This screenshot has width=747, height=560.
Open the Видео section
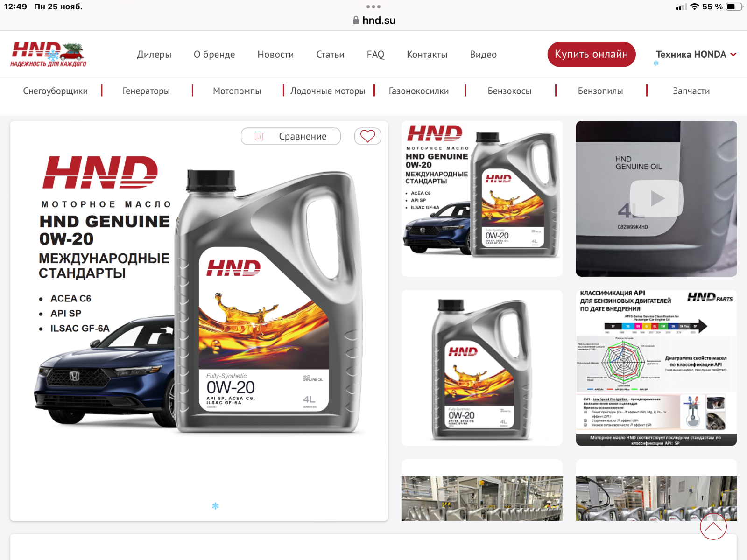coord(483,55)
